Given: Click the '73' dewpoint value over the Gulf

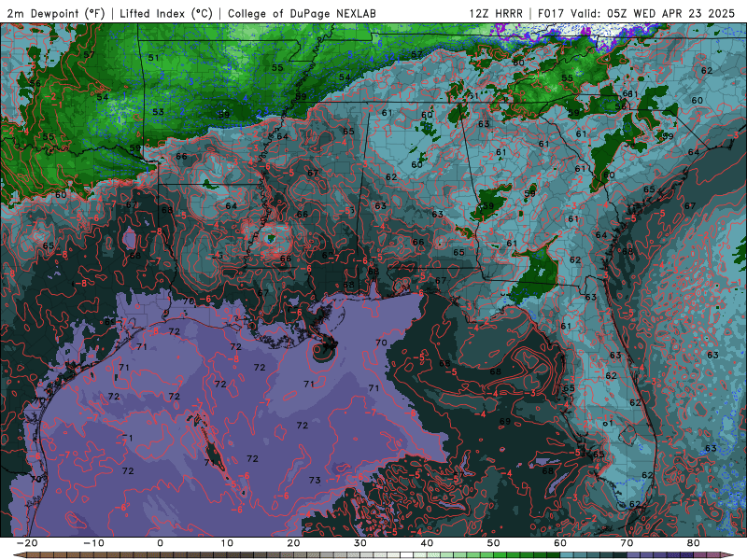Looking at the screenshot, I should pos(315,480).
